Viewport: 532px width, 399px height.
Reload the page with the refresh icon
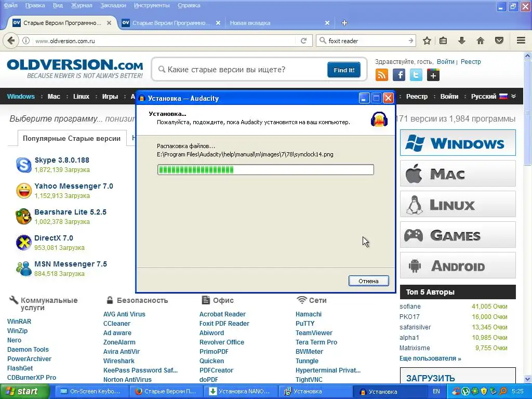click(303, 41)
